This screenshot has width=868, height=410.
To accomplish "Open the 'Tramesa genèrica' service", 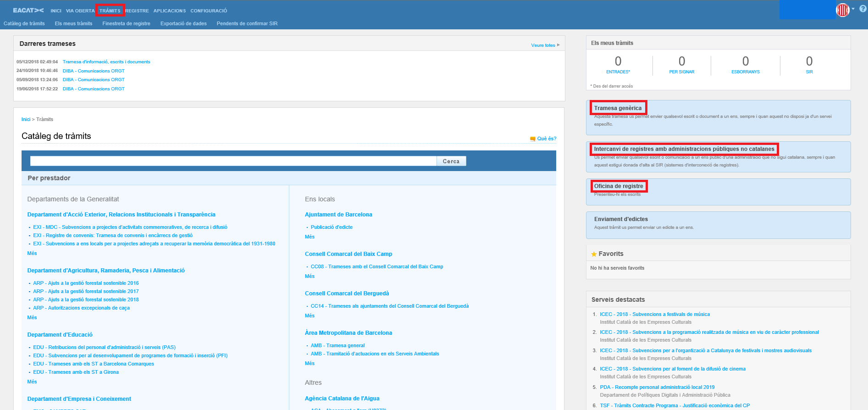I will pos(618,108).
